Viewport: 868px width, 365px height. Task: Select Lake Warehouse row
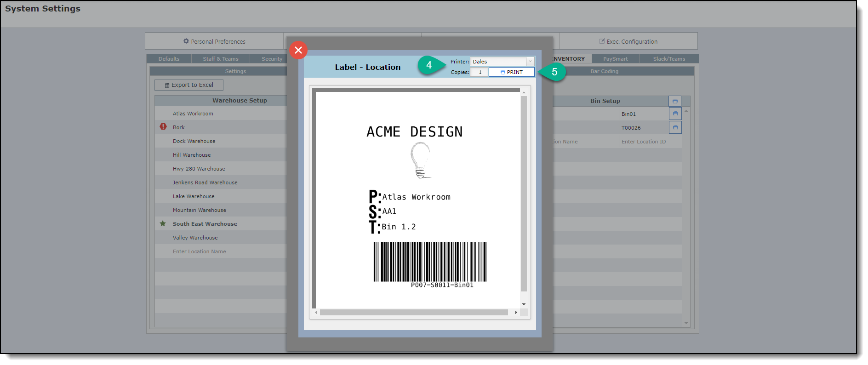tap(221, 196)
